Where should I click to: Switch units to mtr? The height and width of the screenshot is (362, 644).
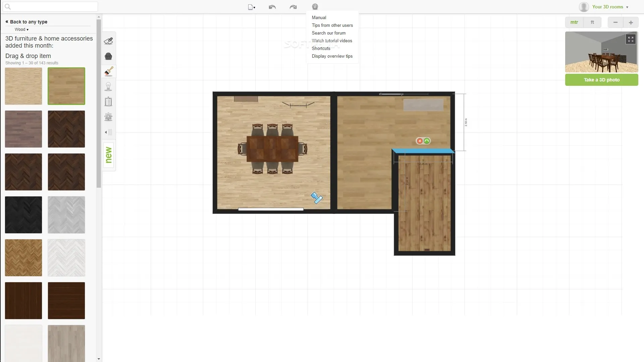coord(574,22)
